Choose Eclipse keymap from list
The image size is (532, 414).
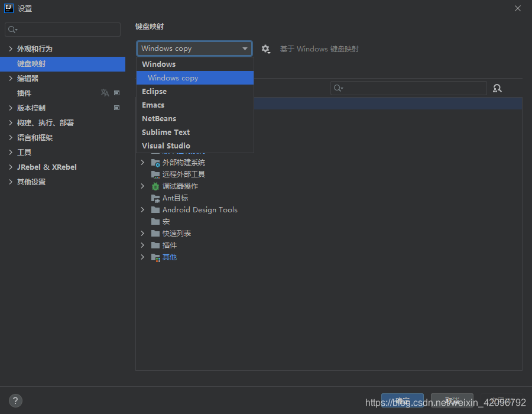pyautogui.click(x=194, y=91)
